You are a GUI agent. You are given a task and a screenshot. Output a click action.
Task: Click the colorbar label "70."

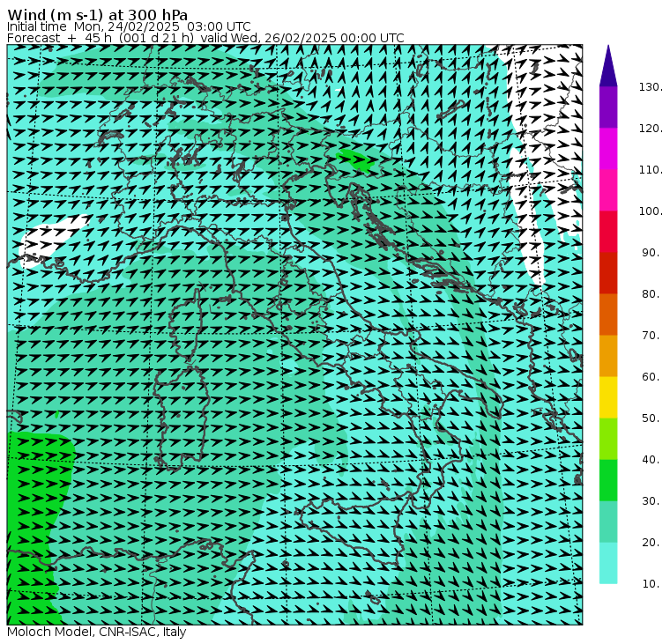coord(652,336)
